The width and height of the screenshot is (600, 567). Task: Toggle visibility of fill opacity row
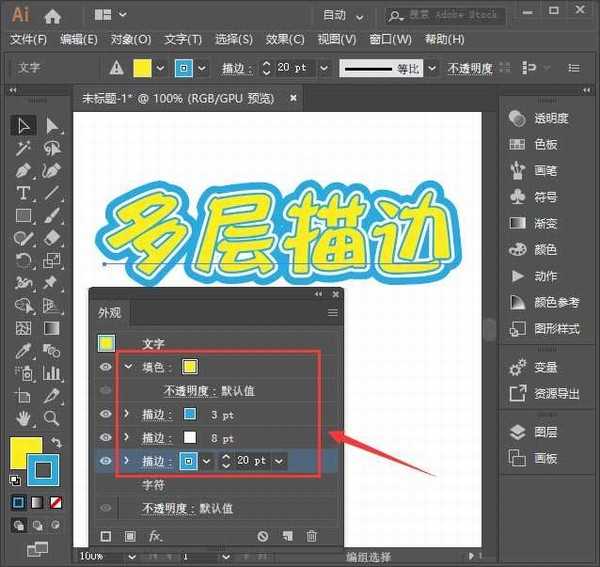(x=106, y=390)
